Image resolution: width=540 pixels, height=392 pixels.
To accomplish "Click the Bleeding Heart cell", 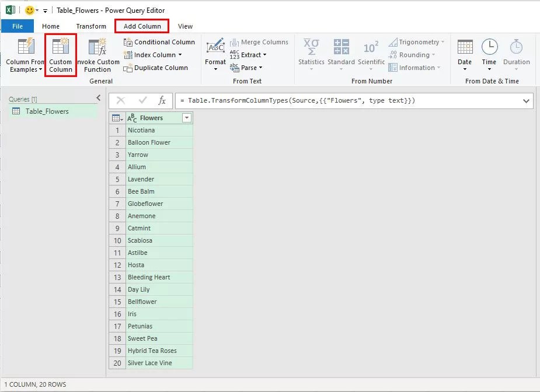I will (159, 278).
